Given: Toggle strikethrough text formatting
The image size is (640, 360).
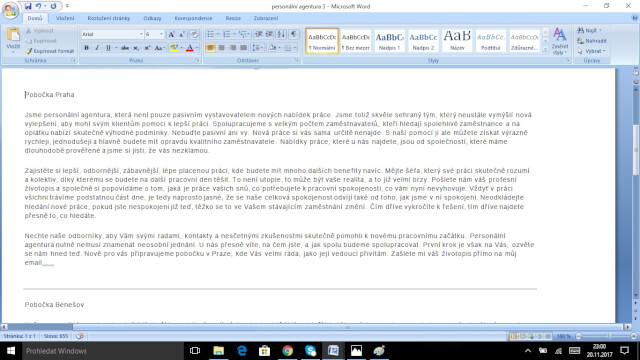Looking at the screenshot, I should pyautogui.click(x=125, y=48).
